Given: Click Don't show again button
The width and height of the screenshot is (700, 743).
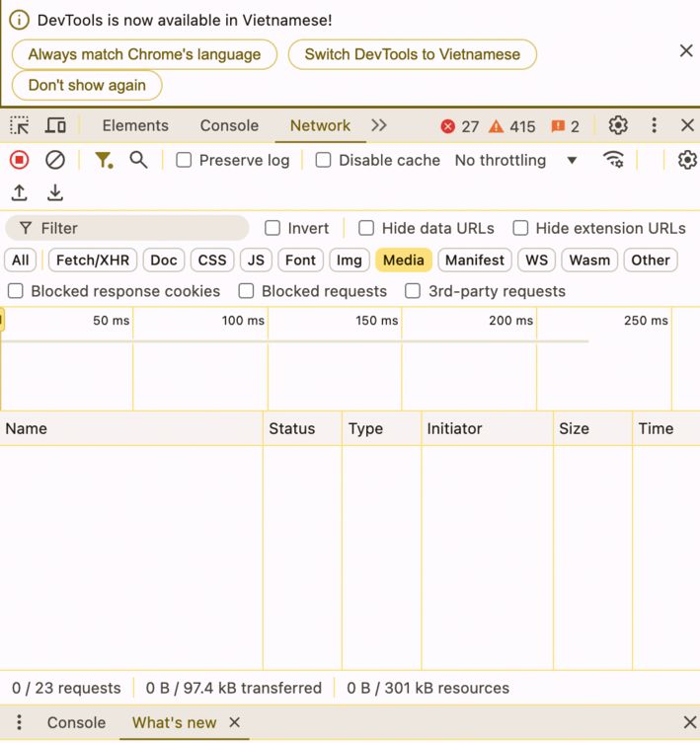Looking at the screenshot, I should (87, 85).
